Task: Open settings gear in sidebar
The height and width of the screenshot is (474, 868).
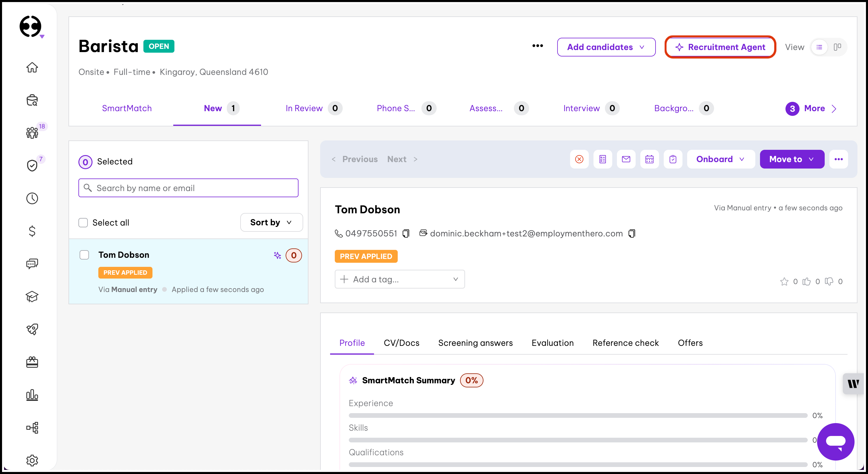Action: pos(32,460)
